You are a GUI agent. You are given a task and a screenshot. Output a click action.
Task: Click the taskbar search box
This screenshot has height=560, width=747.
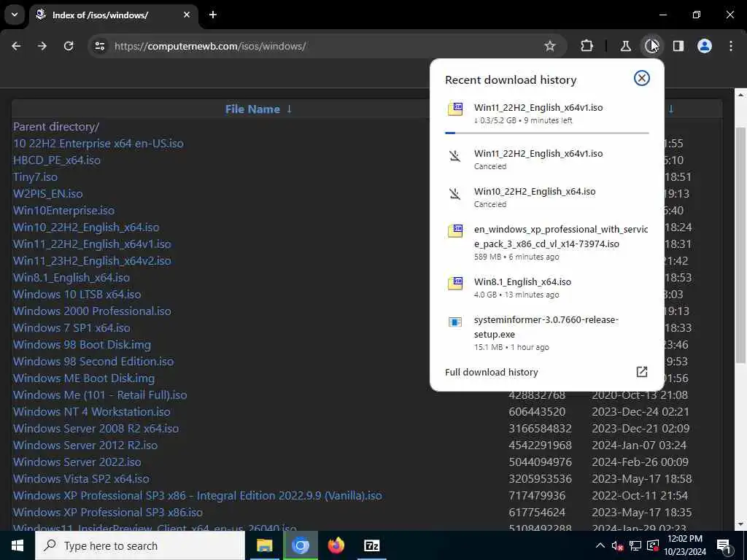tap(140, 545)
